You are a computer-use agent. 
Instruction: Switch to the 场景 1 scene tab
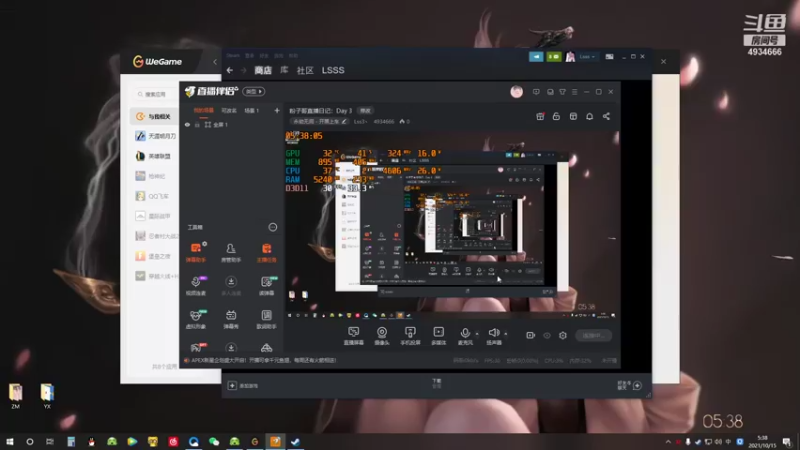pos(252,110)
